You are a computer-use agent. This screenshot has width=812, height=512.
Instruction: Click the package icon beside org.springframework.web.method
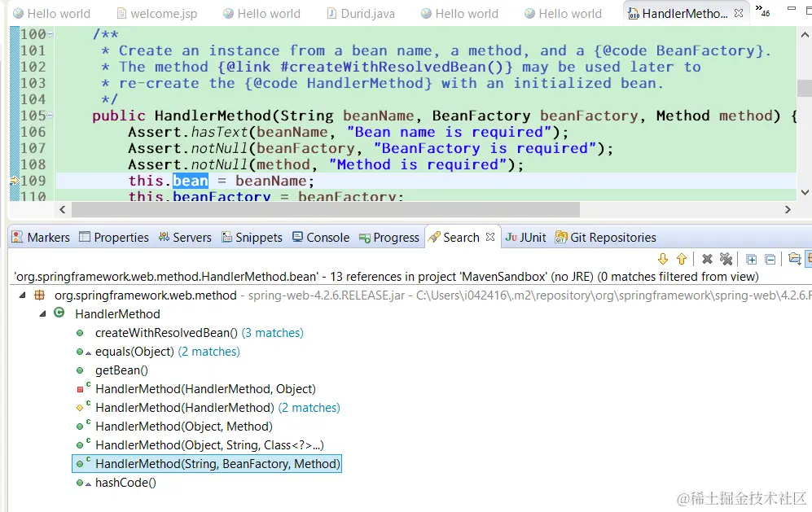tap(39, 295)
